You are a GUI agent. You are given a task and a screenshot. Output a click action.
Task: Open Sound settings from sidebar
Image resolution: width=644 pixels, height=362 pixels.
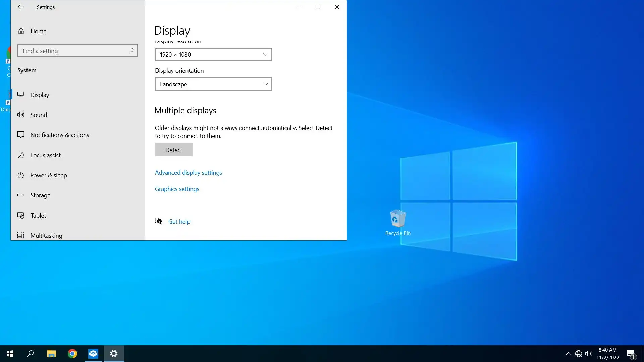point(39,115)
